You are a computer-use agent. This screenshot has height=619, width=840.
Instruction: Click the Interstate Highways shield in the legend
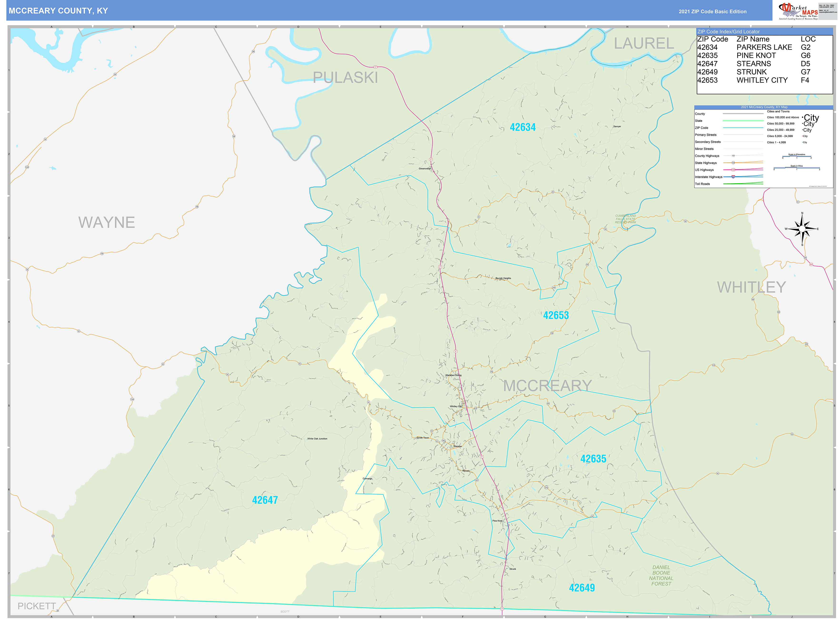[733, 177]
